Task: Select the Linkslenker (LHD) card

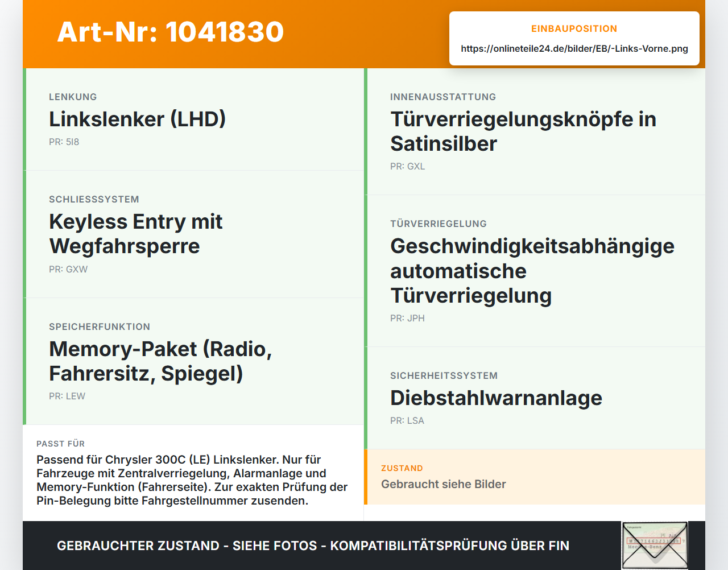Action: click(x=193, y=119)
